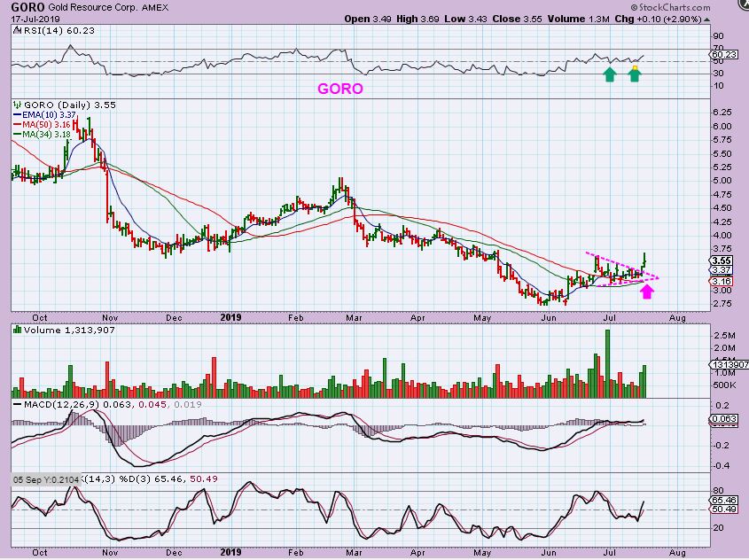
Task: Click the AMEX exchange label
Action: pos(155,8)
